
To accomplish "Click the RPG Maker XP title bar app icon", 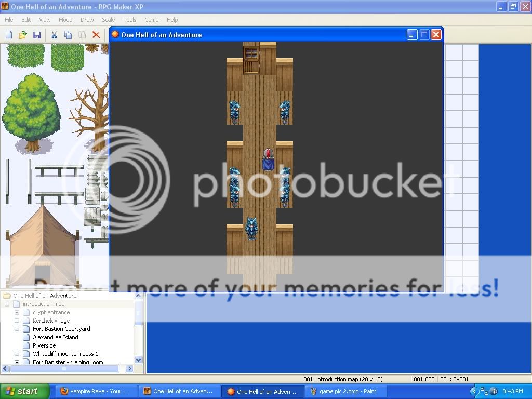I will 5,6.
